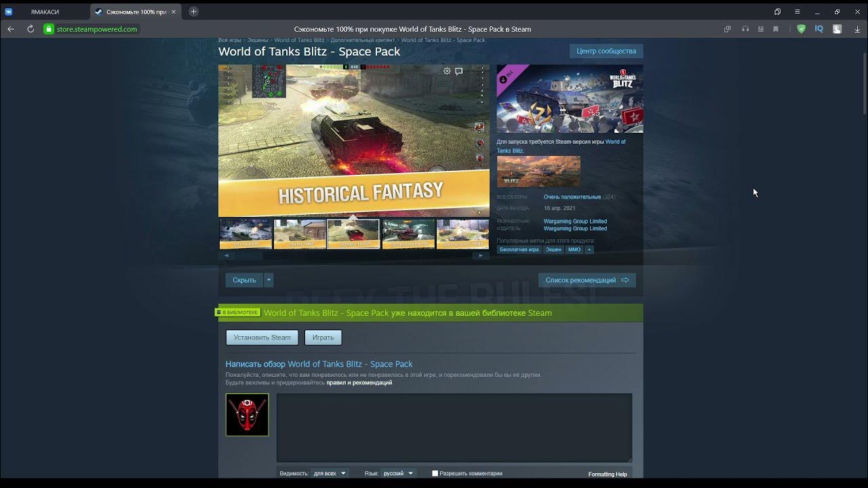Close the Steam store tab
The height and width of the screenshot is (488, 868).
(x=174, y=12)
